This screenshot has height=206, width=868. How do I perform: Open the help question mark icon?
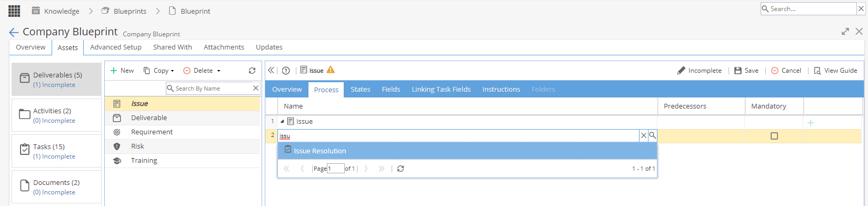click(286, 71)
